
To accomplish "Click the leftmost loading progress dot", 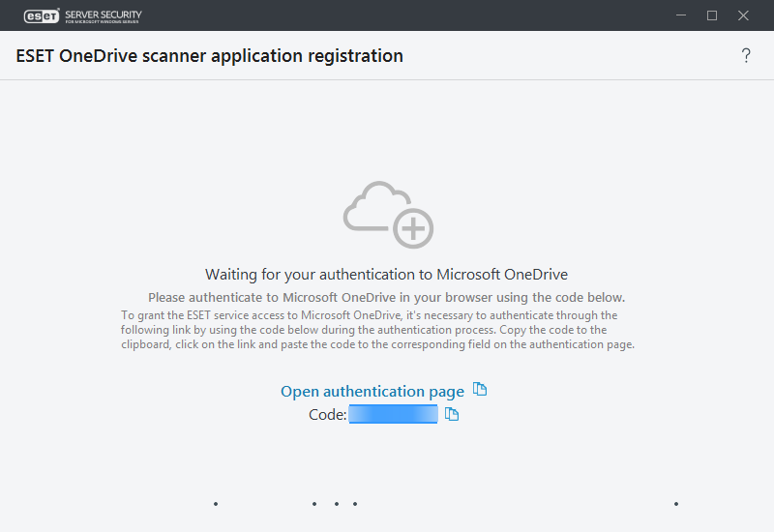I will pos(216,504).
